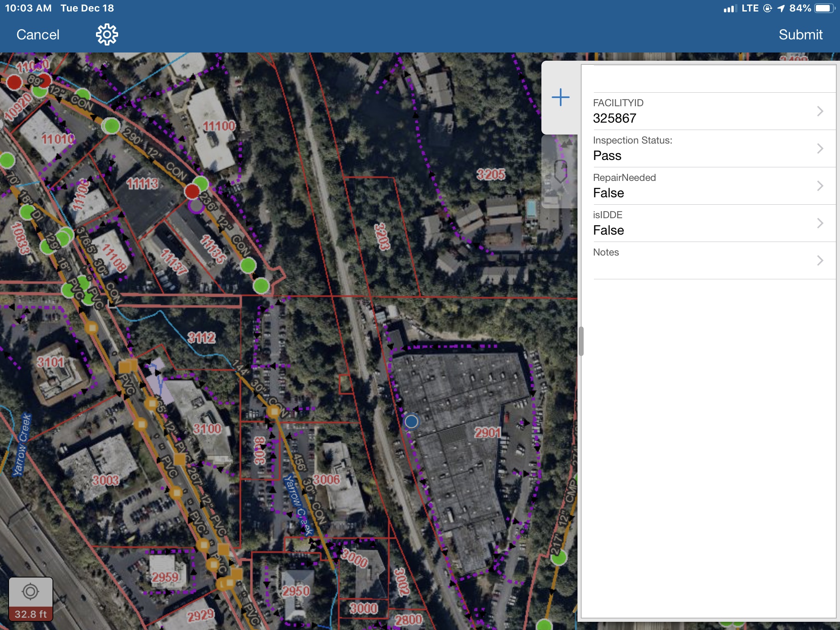Select the blue point marker near 2901
Image resolution: width=840 pixels, height=630 pixels.
(x=411, y=421)
